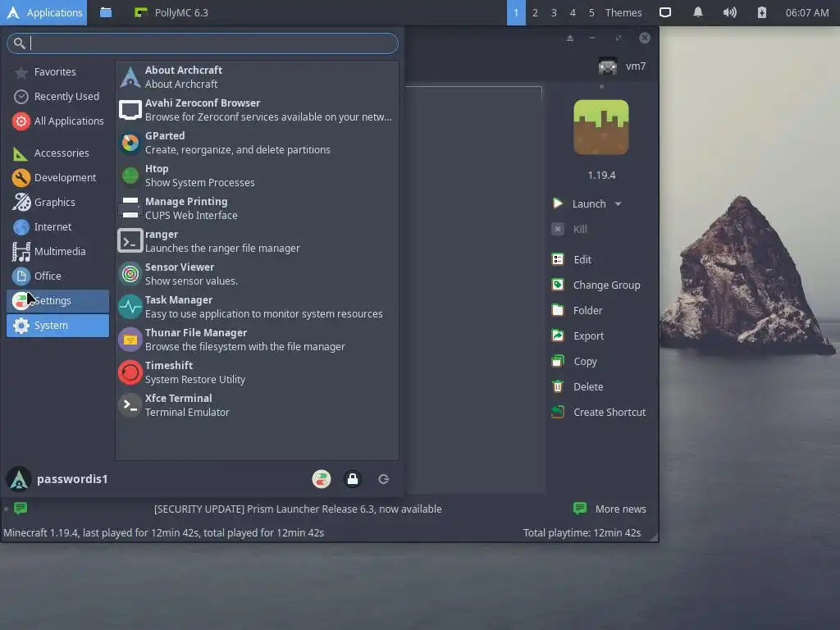This screenshot has height=630, width=840.
Task: Open About Archcraft from the menu
Action: click(257, 77)
